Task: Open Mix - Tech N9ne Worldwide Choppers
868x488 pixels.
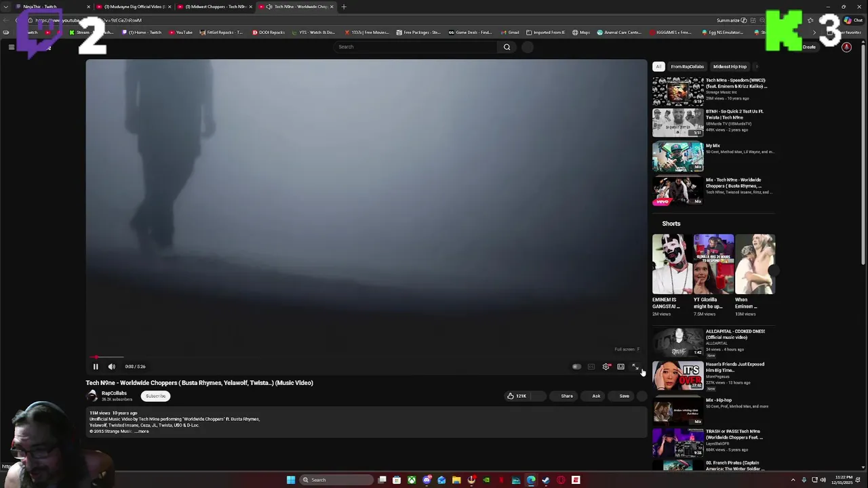Action: [678, 190]
